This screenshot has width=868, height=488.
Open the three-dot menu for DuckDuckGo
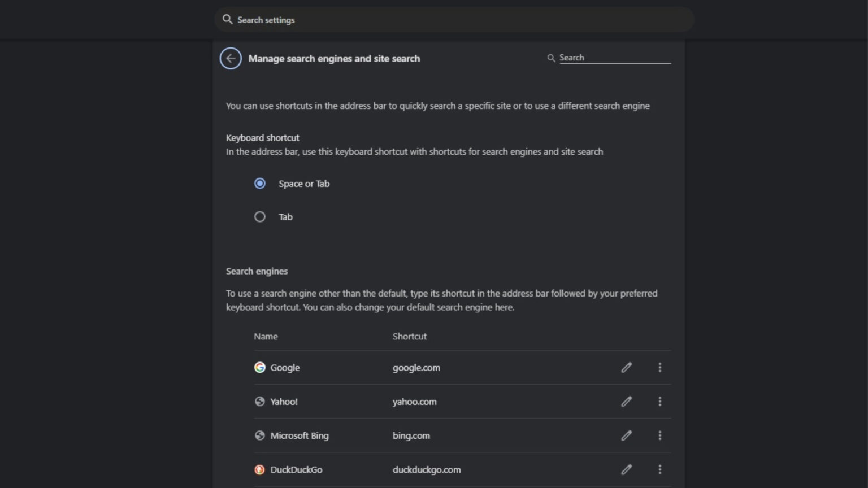(660, 469)
